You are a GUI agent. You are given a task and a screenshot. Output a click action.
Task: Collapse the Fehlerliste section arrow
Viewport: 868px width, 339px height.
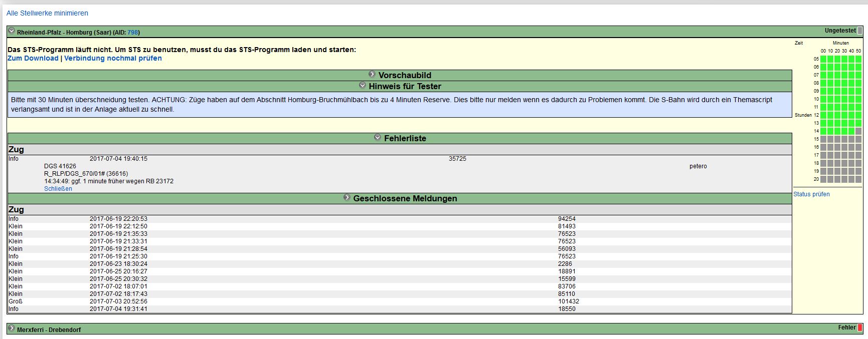(378, 138)
